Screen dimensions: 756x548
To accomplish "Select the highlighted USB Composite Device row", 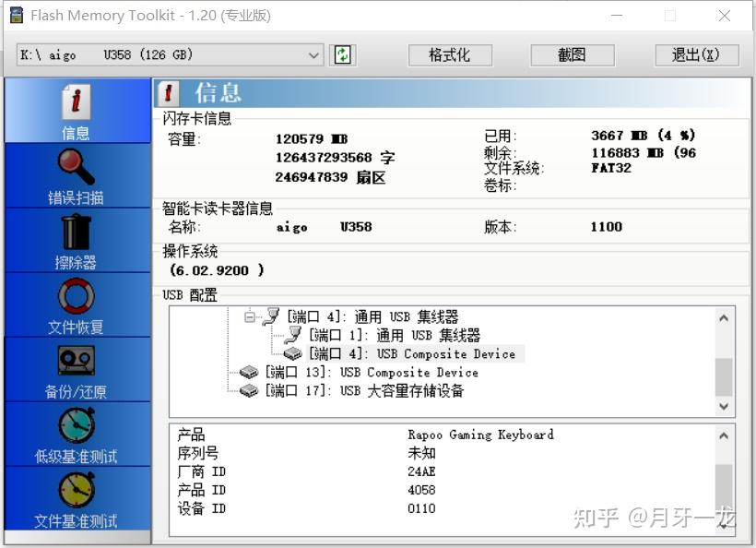I will coord(387,353).
